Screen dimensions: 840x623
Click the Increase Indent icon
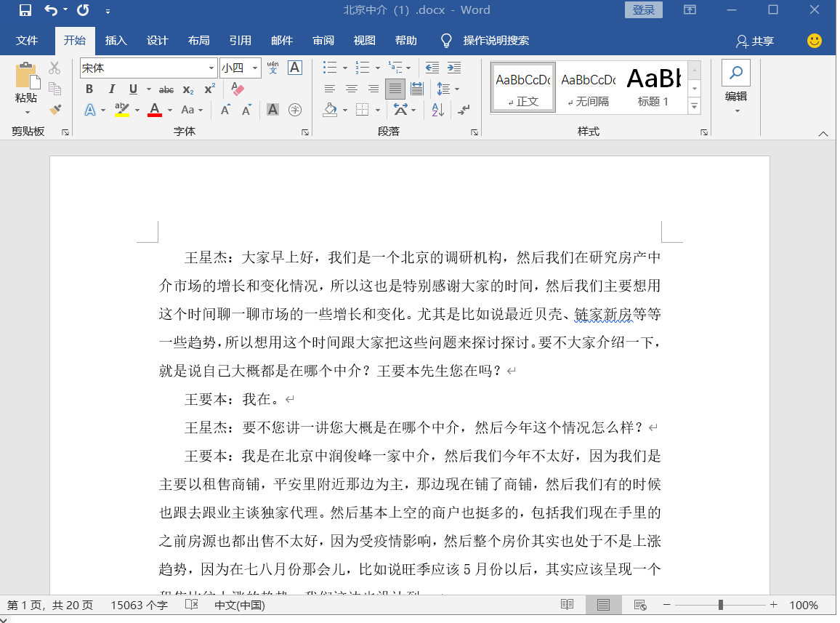(454, 68)
